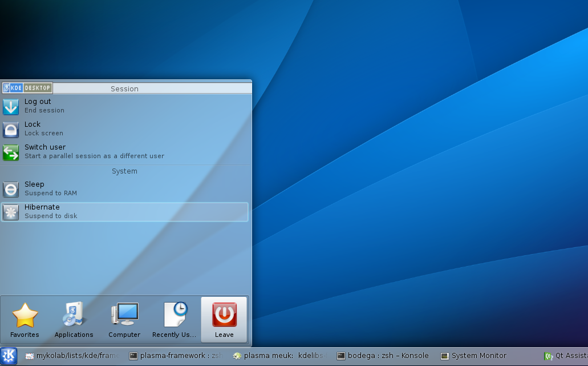Click the plasma-framework Konsole terminal icon
Viewport: 588px width, 366px height.
click(x=133, y=356)
